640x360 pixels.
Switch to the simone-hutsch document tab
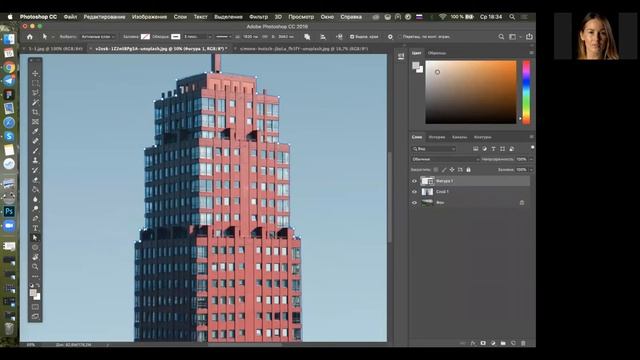pos(304,49)
